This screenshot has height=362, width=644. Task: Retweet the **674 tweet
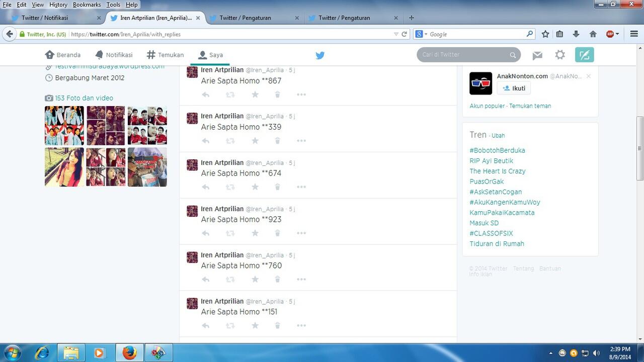[x=230, y=187]
